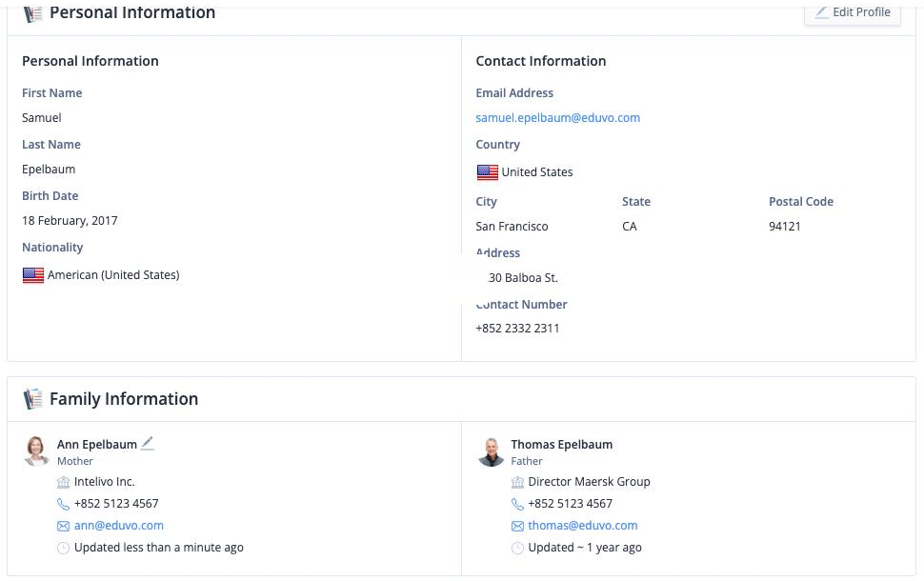Open Thomas Epelbaum's avatar photo
The image size is (924, 581).
(491, 451)
